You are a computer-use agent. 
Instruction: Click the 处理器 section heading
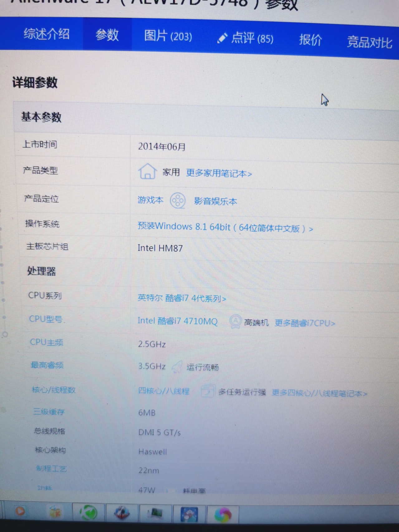click(x=41, y=271)
